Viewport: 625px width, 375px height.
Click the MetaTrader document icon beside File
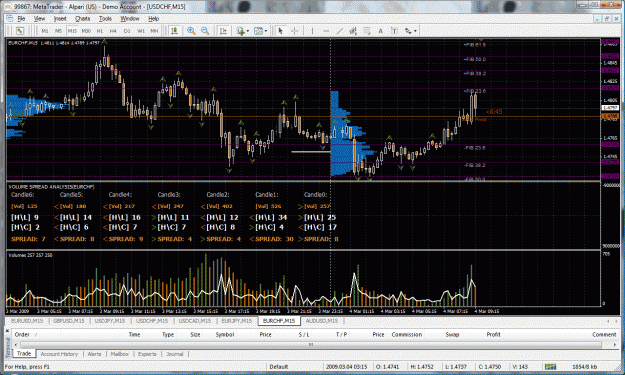click(x=10, y=18)
